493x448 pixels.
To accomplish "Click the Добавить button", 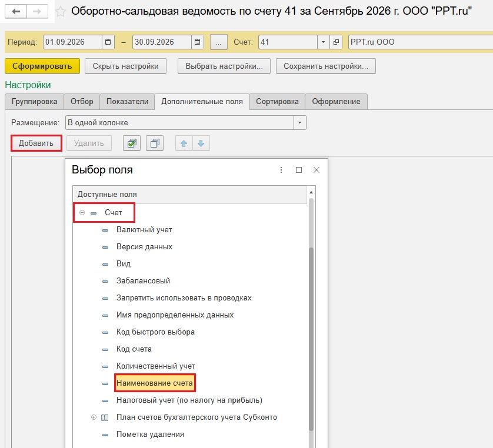I will click(36, 143).
